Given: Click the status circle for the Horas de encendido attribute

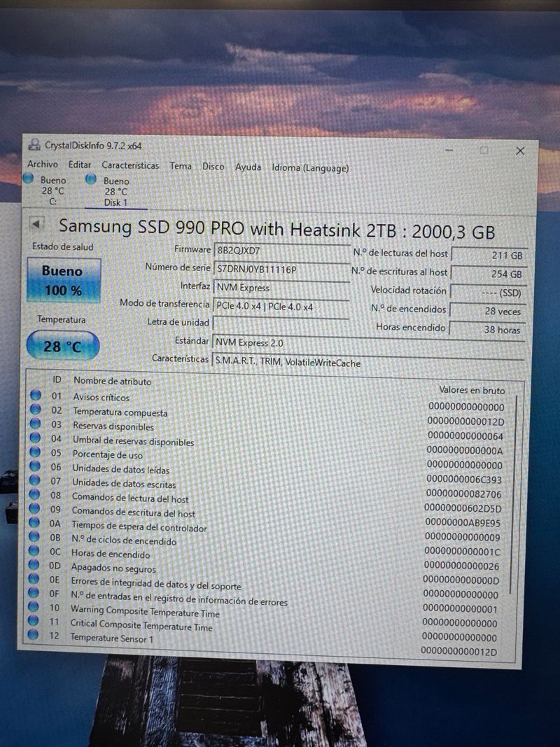Looking at the screenshot, I should (34, 551).
